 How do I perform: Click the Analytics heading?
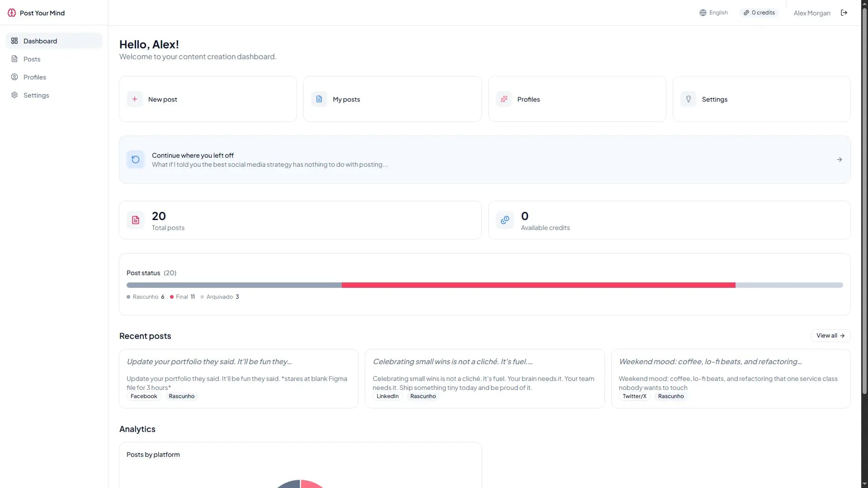point(137,429)
